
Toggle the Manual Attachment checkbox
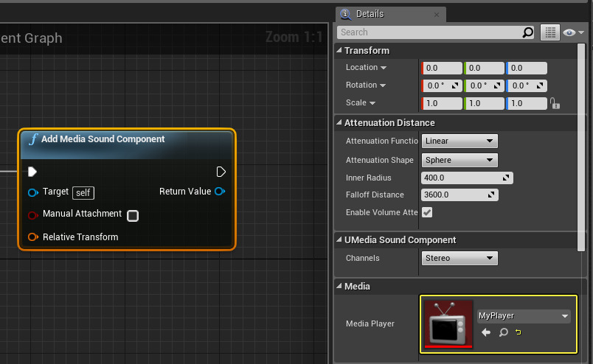(x=133, y=216)
